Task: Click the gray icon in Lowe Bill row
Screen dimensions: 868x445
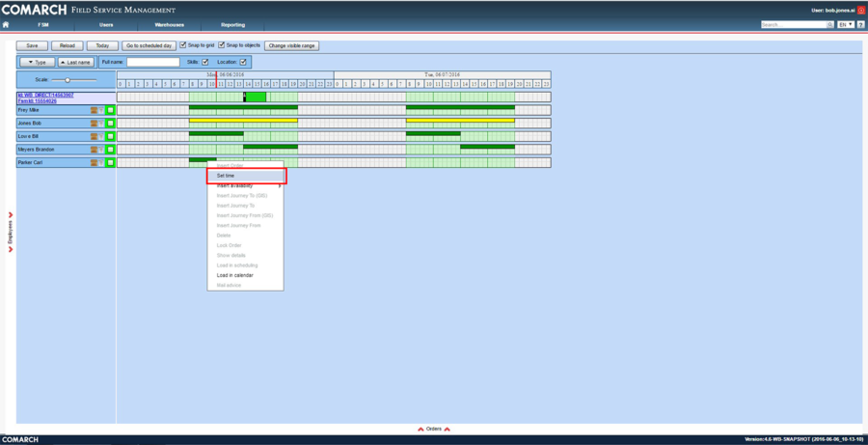Action: 101,136
